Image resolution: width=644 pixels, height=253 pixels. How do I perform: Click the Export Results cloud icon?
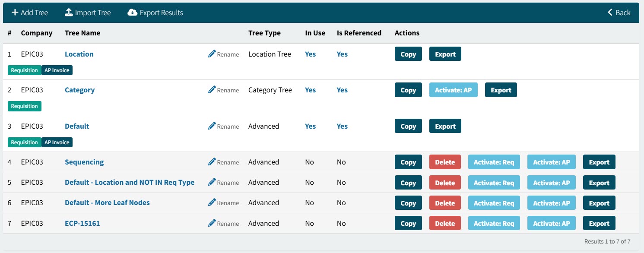pos(132,13)
